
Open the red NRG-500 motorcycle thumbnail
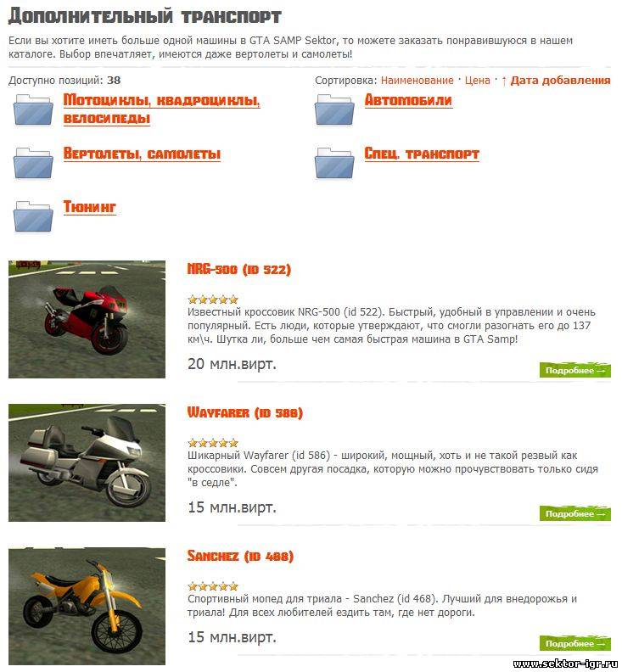pyautogui.click(x=87, y=319)
